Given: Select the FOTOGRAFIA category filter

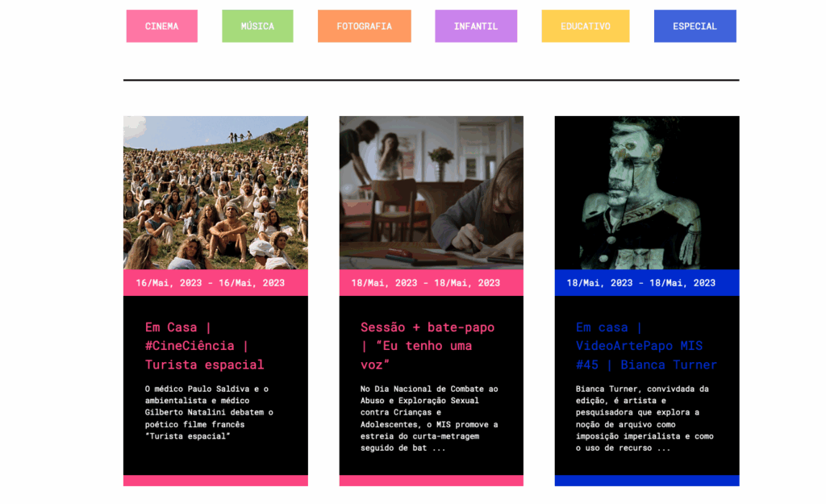Looking at the screenshot, I should coord(365,26).
